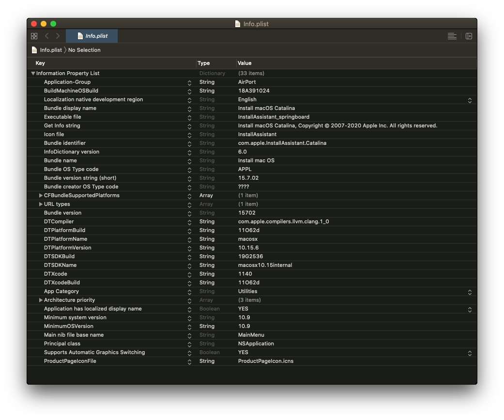The height and width of the screenshot is (420, 504).
Task: Select the Bundle creator OS Type code key
Action: coord(81,187)
